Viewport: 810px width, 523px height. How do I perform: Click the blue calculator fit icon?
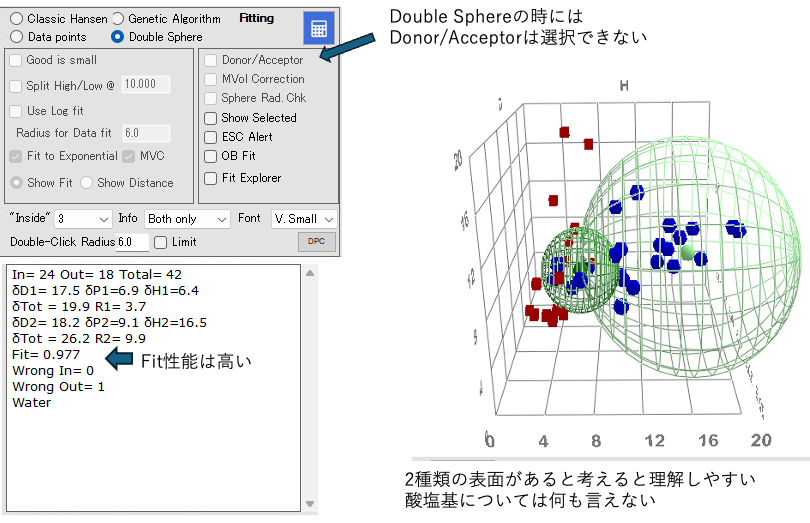[318, 28]
